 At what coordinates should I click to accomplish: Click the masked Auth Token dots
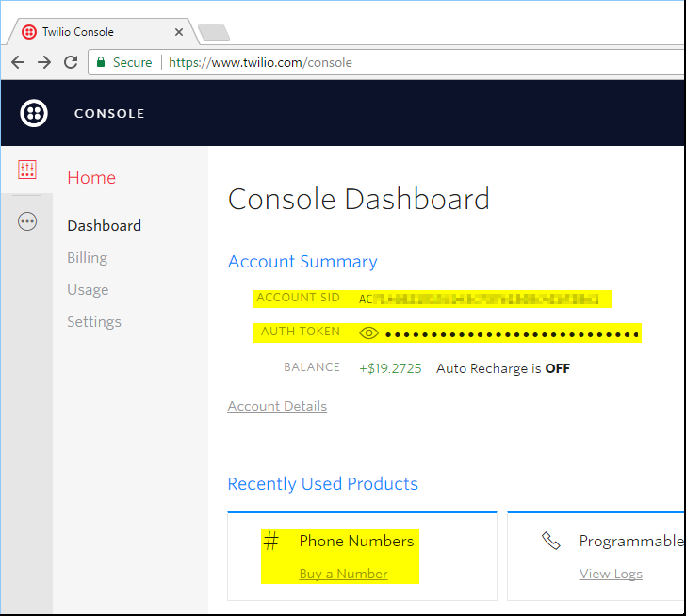point(512,335)
